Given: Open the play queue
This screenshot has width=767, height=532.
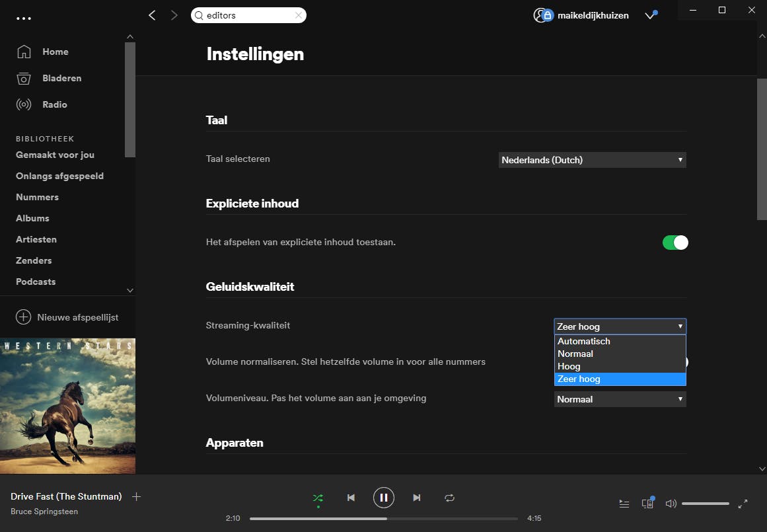Looking at the screenshot, I should coord(624,504).
